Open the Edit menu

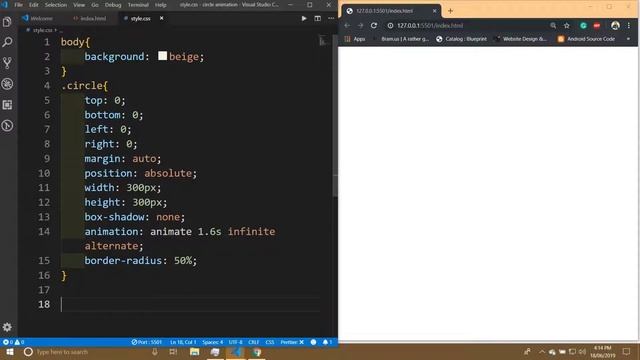34,5
